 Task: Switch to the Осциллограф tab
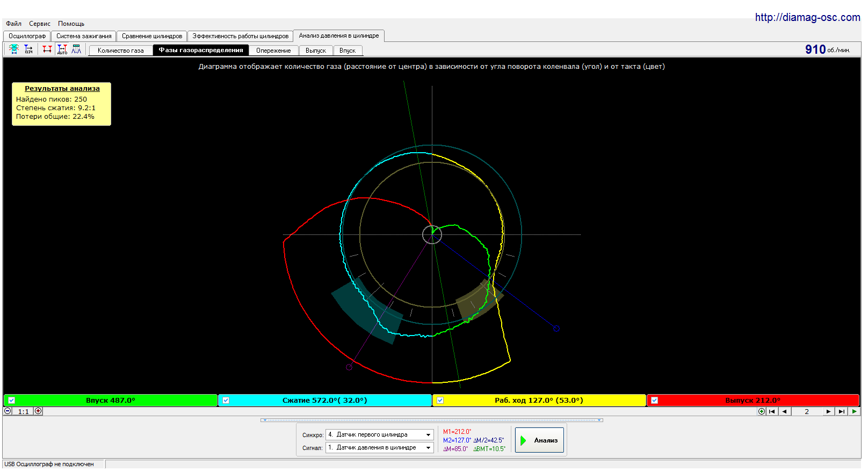pyautogui.click(x=27, y=36)
